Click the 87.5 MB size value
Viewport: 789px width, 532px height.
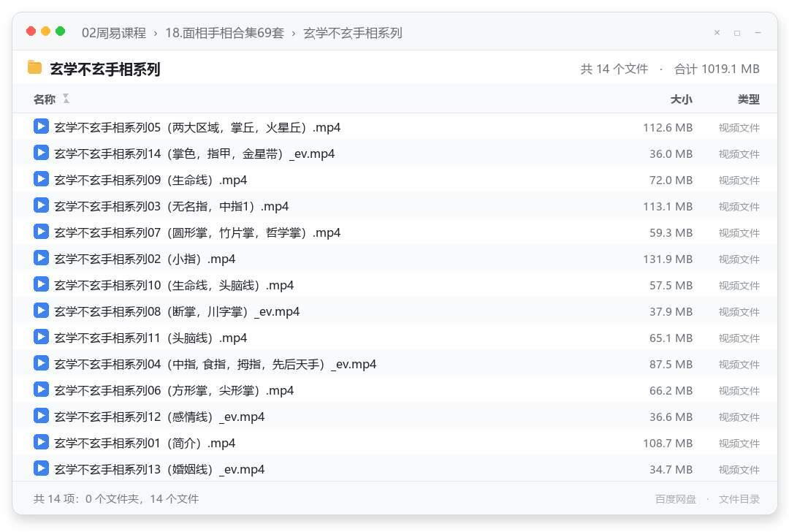671,364
